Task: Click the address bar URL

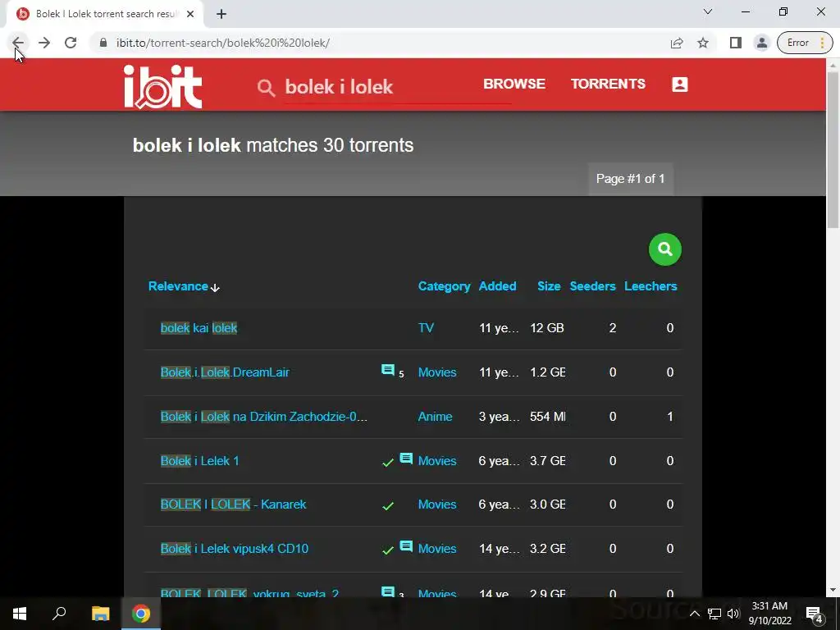Action: tap(223, 43)
